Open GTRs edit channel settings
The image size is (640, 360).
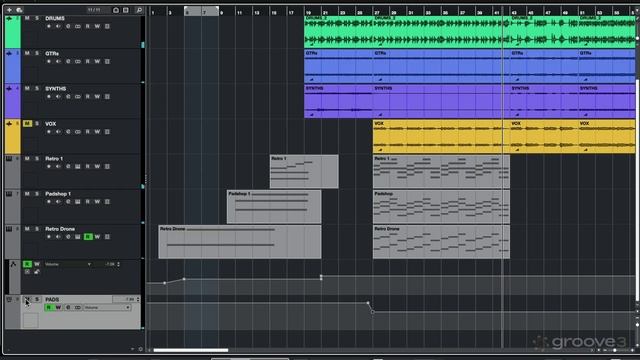(68, 62)
